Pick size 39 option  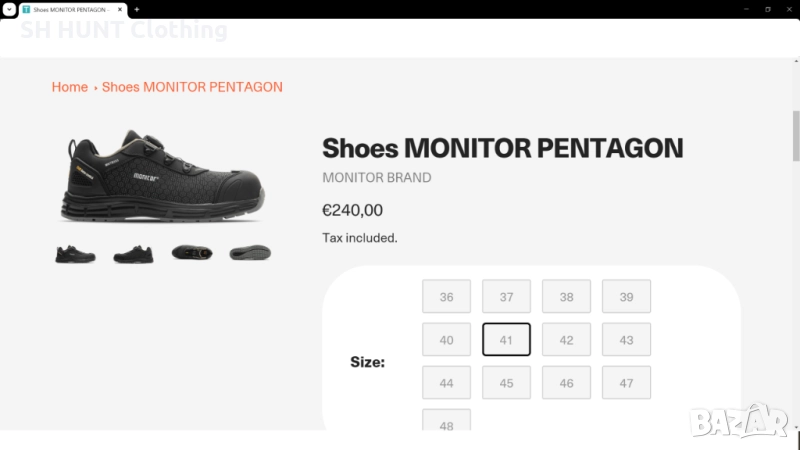[626, 297]
